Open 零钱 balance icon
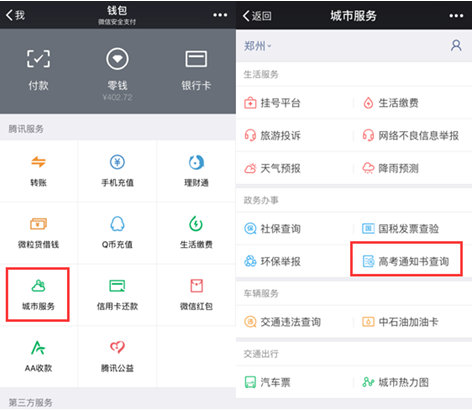Viewport: 472px width, 410px height. pyautogui.click(x=117, y=59)
